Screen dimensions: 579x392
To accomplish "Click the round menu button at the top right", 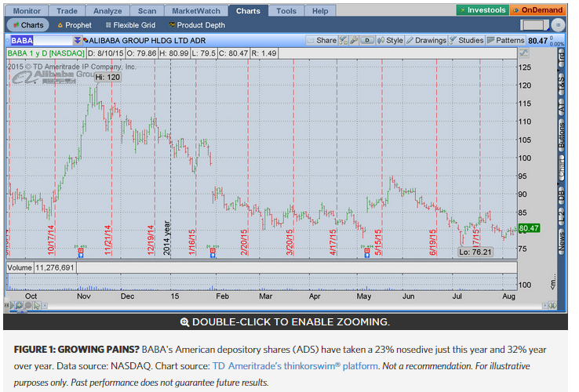I will [558, 25].
